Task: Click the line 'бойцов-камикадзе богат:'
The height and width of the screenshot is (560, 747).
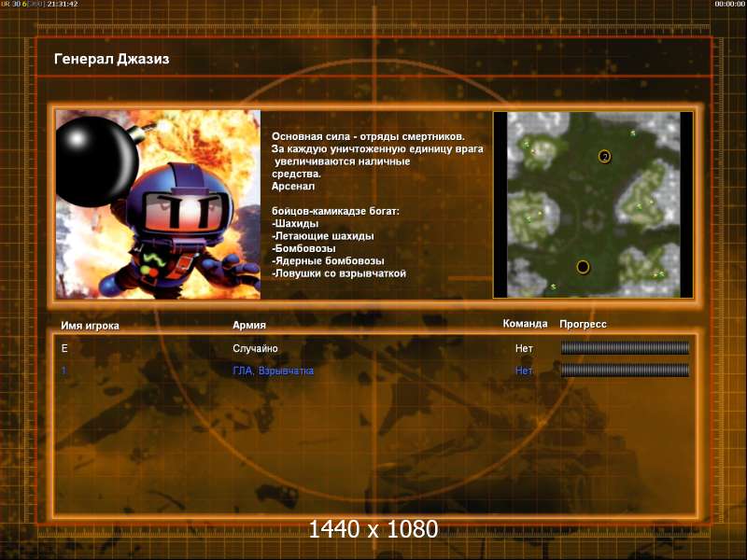Action: (335, 212)
